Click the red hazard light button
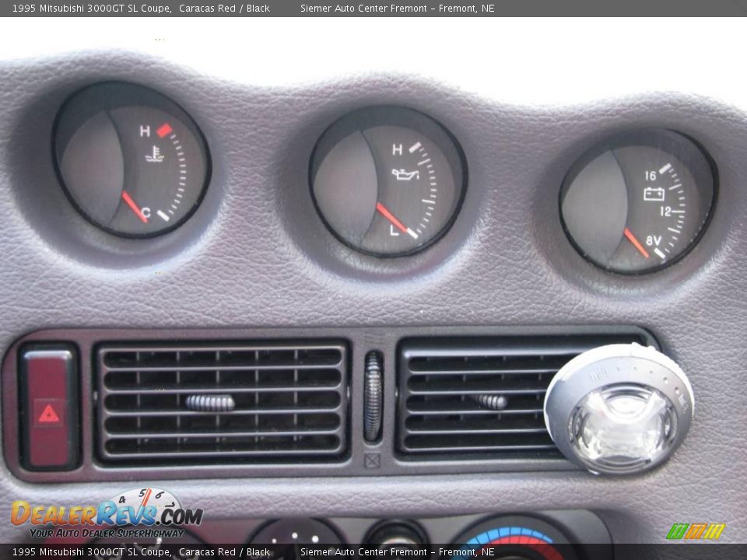747x560 pixels. point(49,408)
